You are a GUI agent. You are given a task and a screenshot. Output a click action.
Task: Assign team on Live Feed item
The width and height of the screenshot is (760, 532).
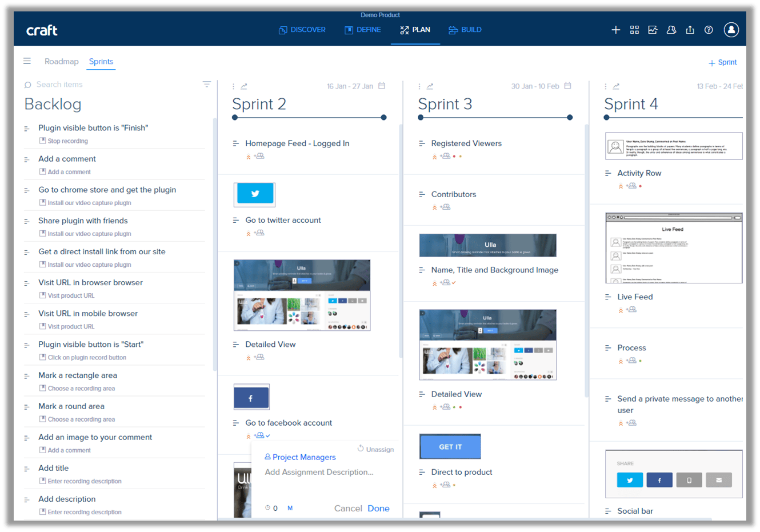tap(631, 310)
